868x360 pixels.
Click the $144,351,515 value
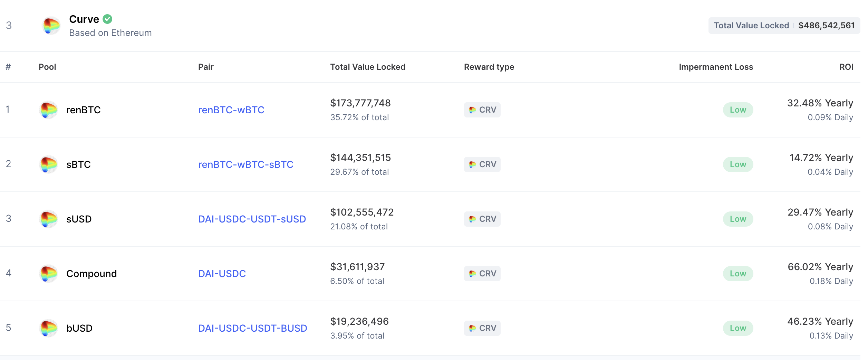[x=360, y=158]
